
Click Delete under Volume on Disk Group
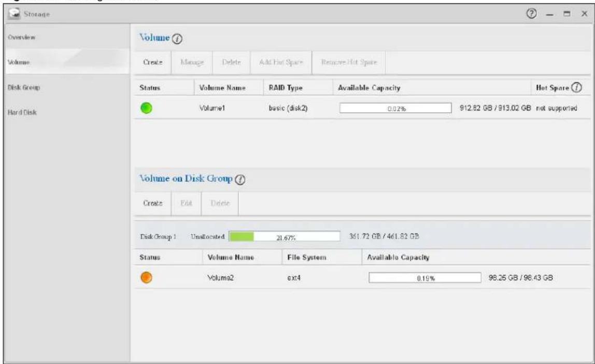pos(220,203)
